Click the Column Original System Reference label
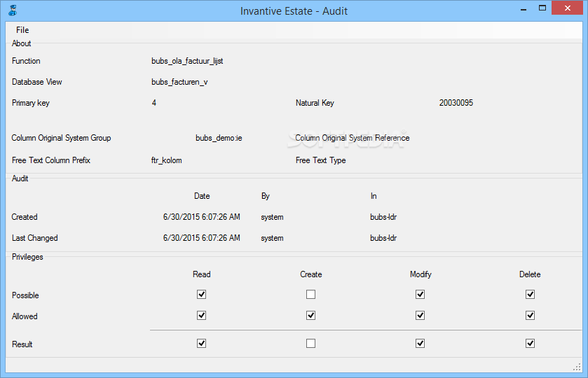Screen dimensions: 588x378 353,138
